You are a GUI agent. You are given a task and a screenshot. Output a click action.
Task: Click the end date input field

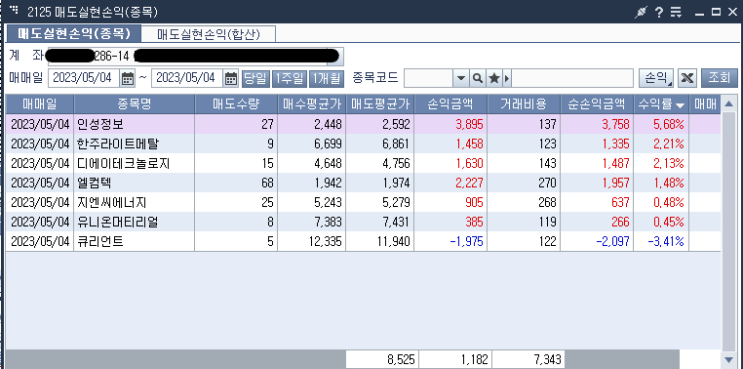click(187, 78)
